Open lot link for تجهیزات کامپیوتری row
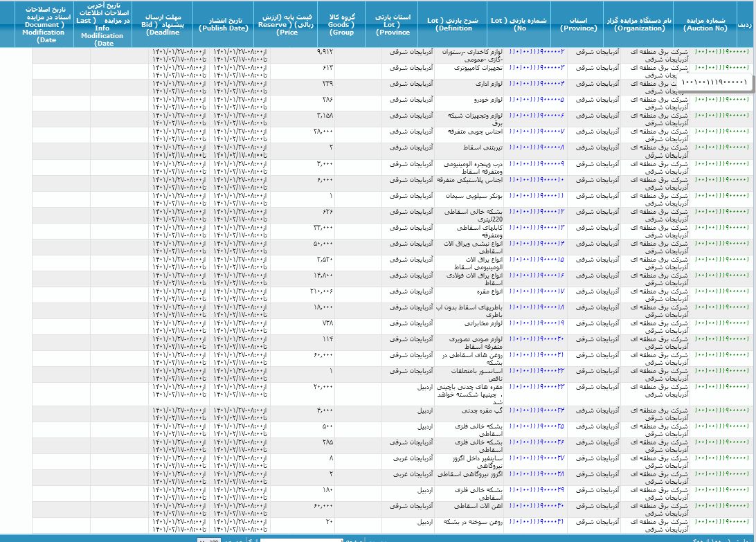Image resolution: width=756 pixels, height=542 pixels. click(537, 68)
